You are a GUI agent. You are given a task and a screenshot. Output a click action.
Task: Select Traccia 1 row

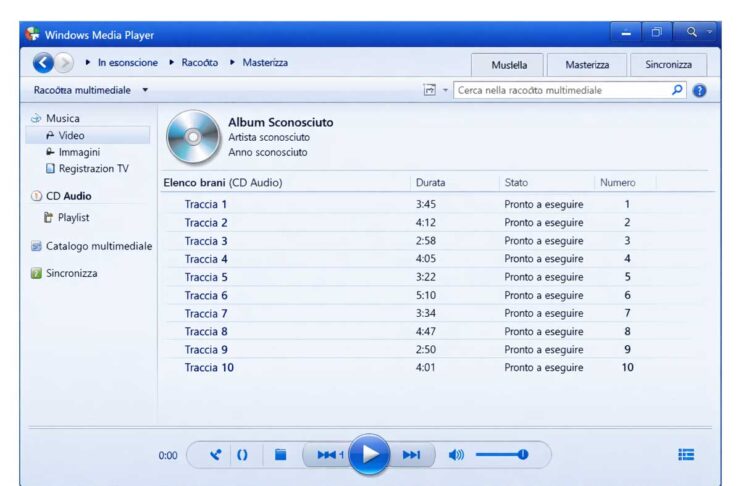pos(437,204)
